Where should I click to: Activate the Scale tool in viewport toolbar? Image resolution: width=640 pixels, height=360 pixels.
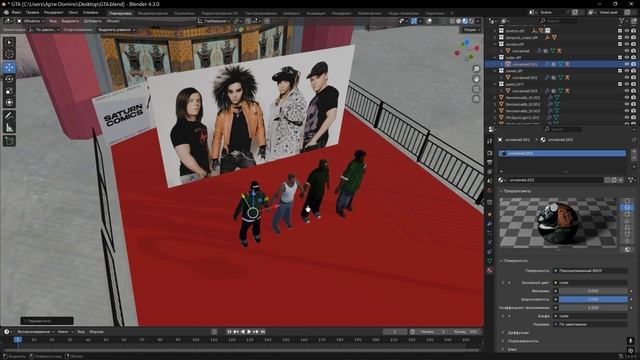point(9,91)
